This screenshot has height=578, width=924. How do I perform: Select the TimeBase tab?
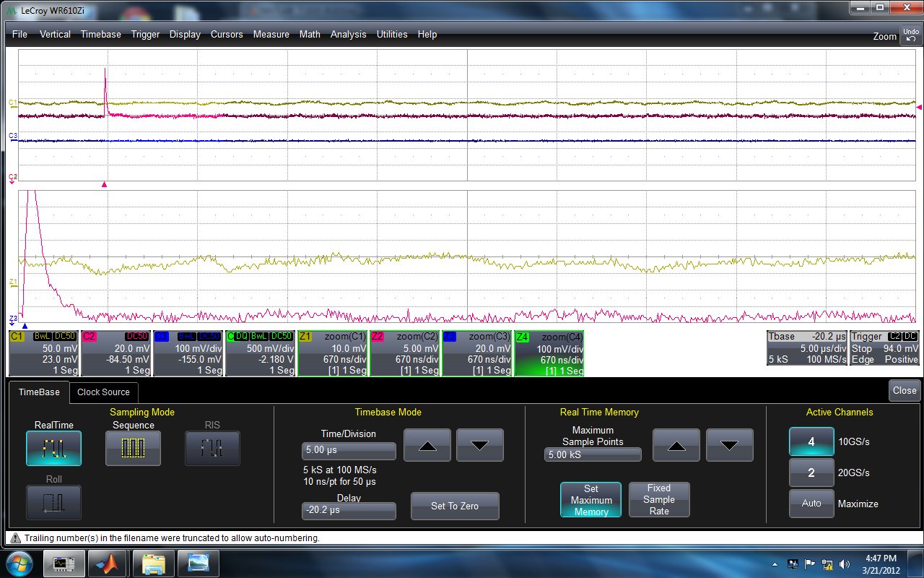(x=39, y=392)
